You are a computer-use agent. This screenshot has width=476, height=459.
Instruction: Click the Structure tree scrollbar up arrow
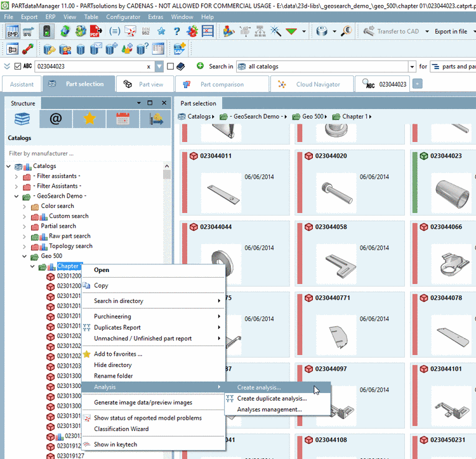167,166
